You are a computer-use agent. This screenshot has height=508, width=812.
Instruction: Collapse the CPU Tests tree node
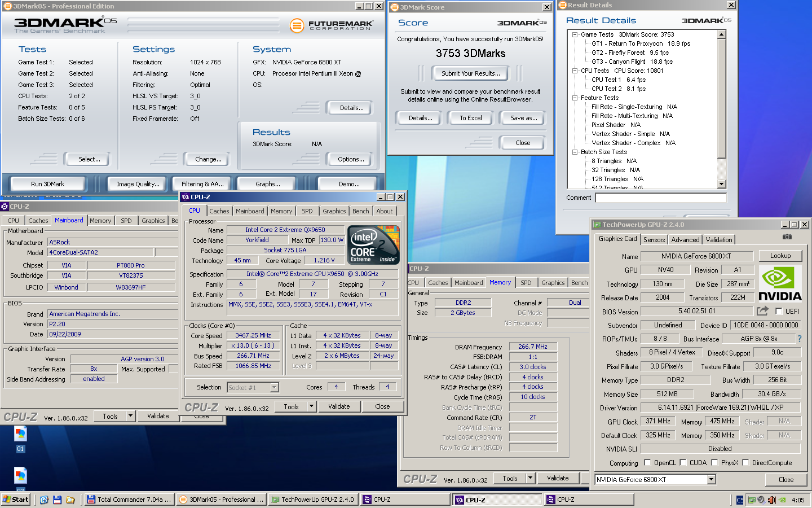tap(575, 71)
